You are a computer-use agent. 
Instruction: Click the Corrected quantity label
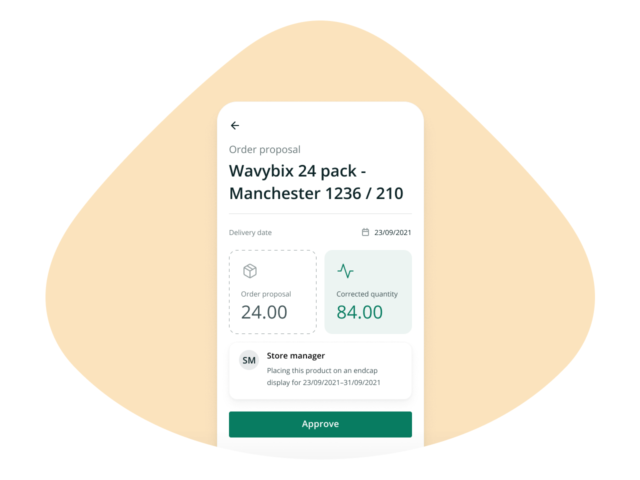click(367, 294)
